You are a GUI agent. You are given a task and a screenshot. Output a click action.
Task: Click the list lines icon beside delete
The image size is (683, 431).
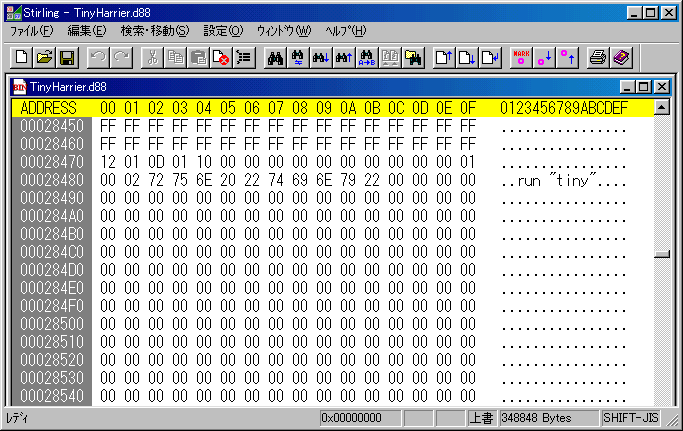(x=244, y=58)
